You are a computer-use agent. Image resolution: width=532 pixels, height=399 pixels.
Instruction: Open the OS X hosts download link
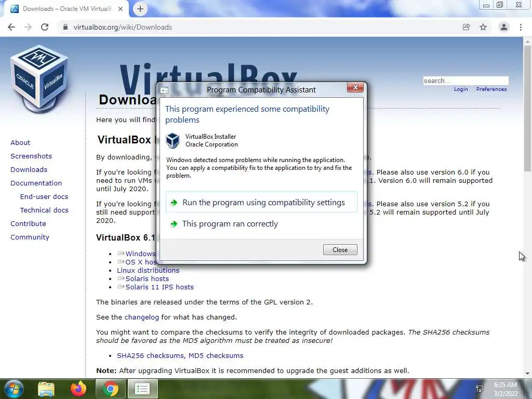[x=141, y=262]
